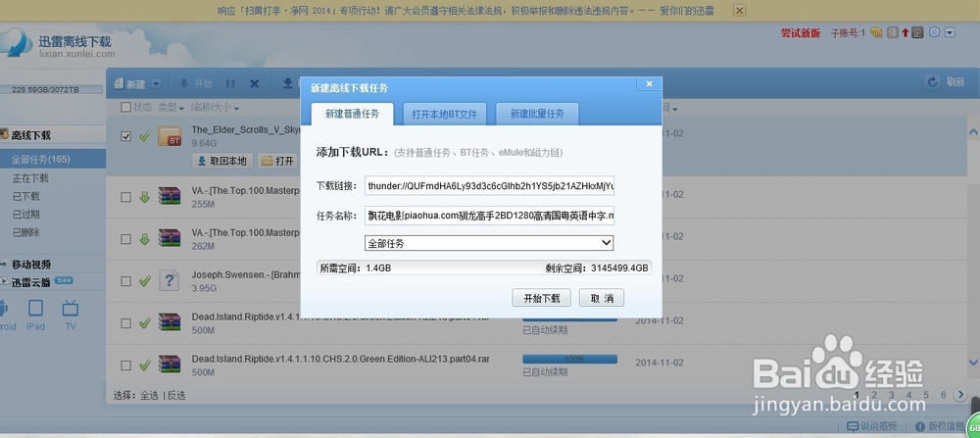Viewport: 980px width, 438px height.
Task: Click the unknown file icon in Joseph.Swensen row
Action: [x=170, y=280]
